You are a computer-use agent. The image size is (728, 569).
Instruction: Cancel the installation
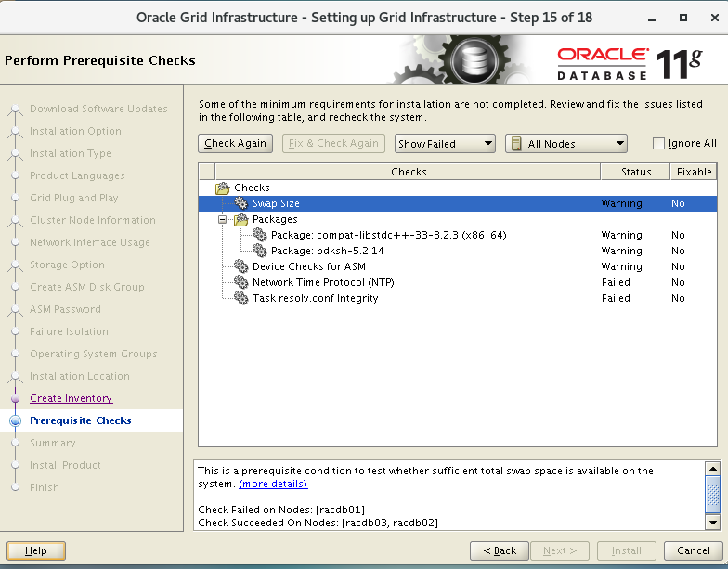click(693, 550)
